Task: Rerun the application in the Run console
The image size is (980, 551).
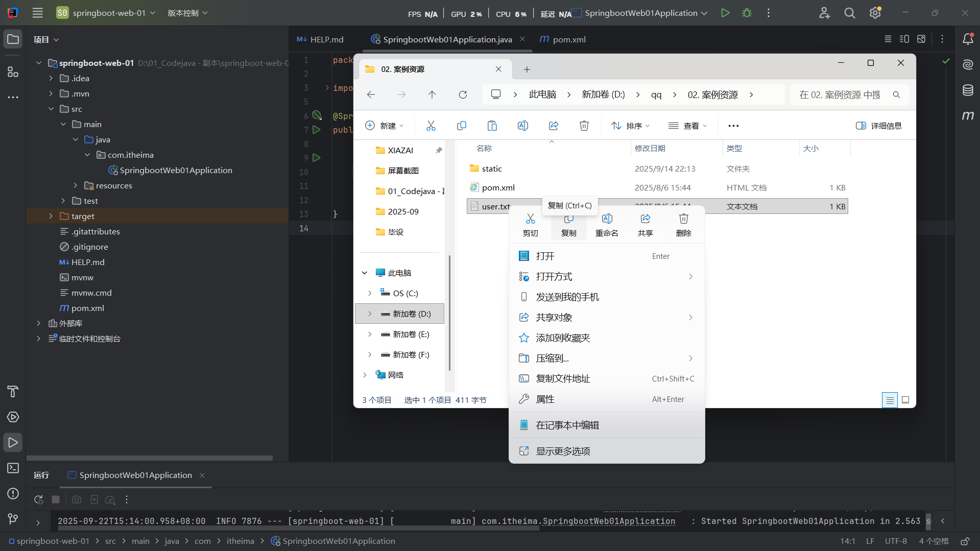Action: pos(38,499)
